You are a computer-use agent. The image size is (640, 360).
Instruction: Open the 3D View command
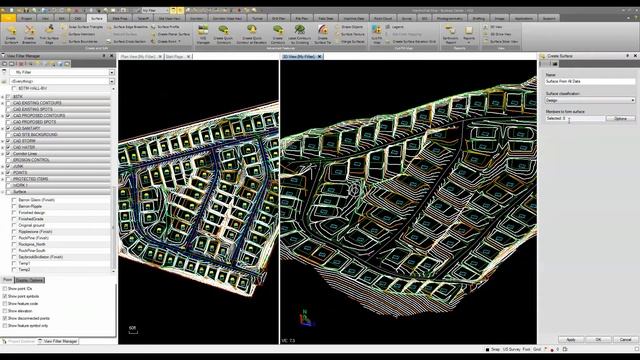(493, 27)
